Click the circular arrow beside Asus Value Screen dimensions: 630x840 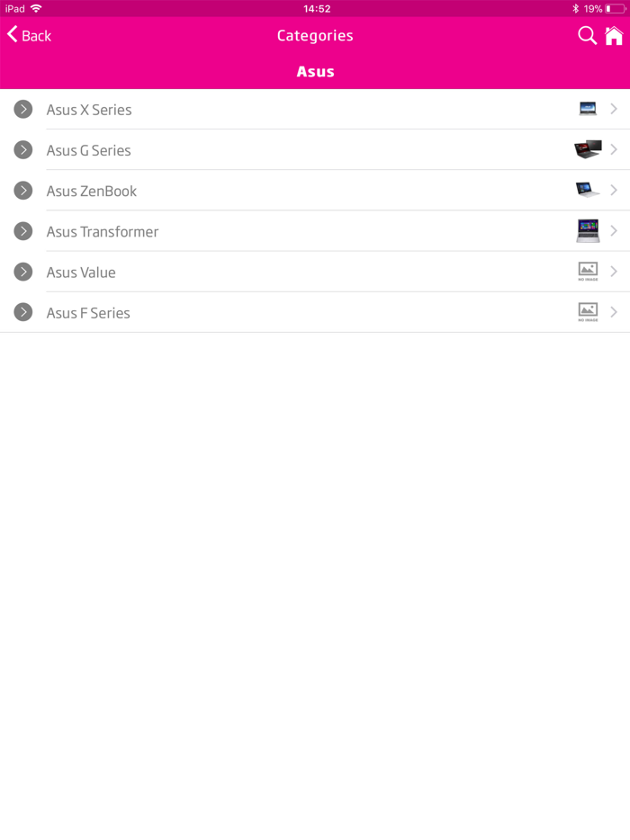point(23,272)
